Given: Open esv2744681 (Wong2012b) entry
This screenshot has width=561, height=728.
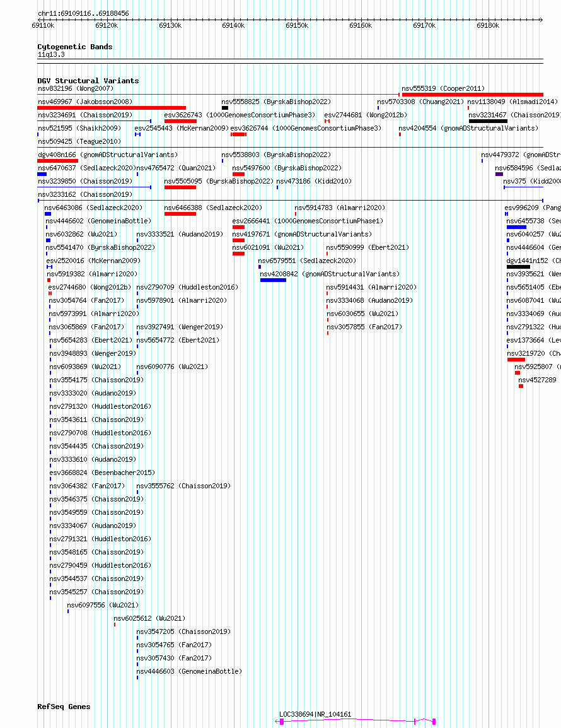Looking at the screenshot, I should (x=366, y=115).
